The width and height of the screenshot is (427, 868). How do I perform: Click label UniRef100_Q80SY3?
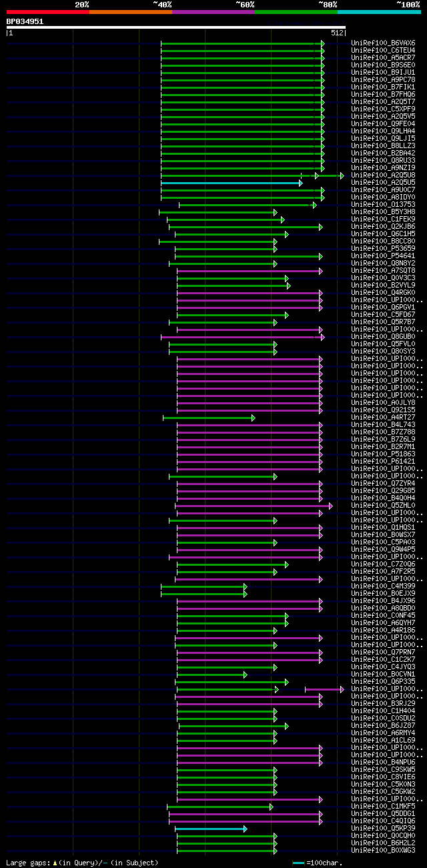[383, 352]
